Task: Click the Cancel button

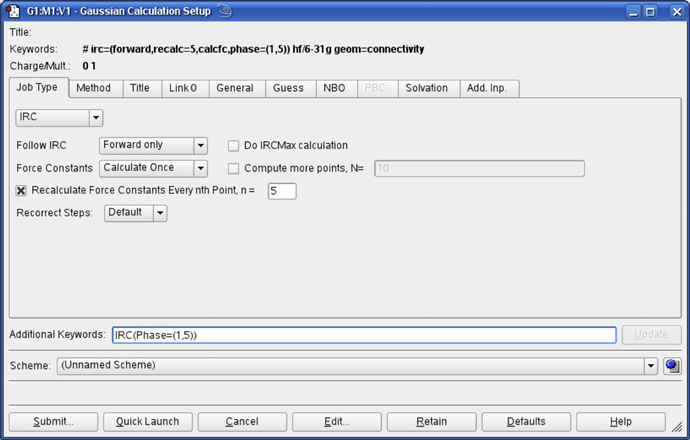Action: (x=242, y=422)
